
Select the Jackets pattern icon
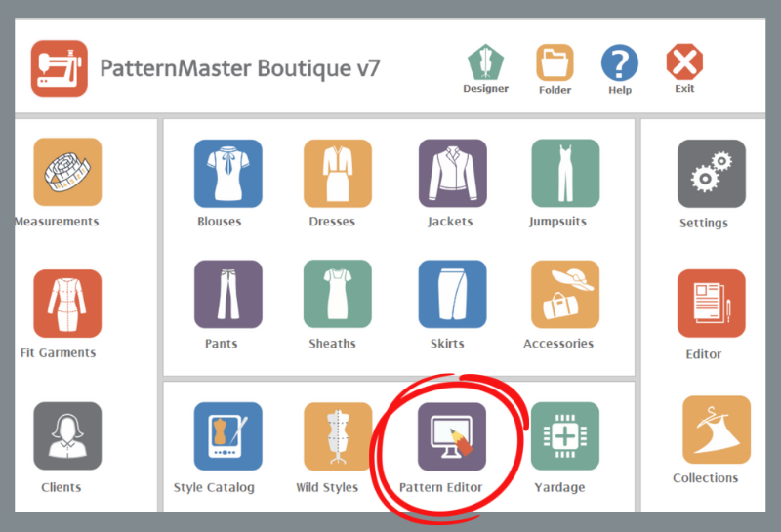point(453,174)
